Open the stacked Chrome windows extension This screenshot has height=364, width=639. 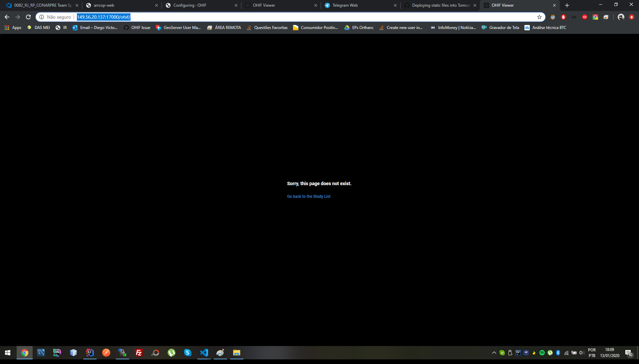pyautogui.click(x=606, y=17)
